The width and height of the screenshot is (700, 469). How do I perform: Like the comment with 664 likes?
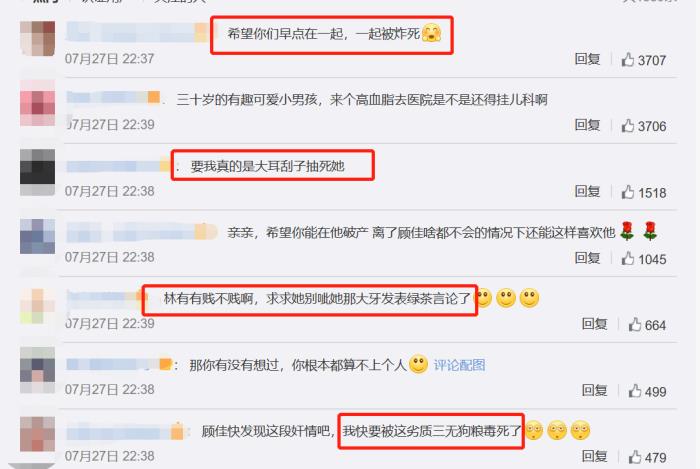pyautogui.click(x=635, y=324)
